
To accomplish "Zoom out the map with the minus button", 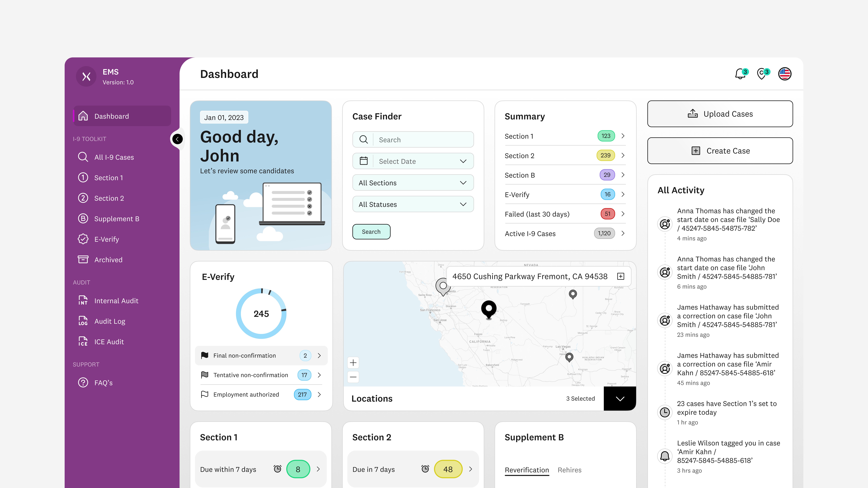I will (x=353, y=377).
